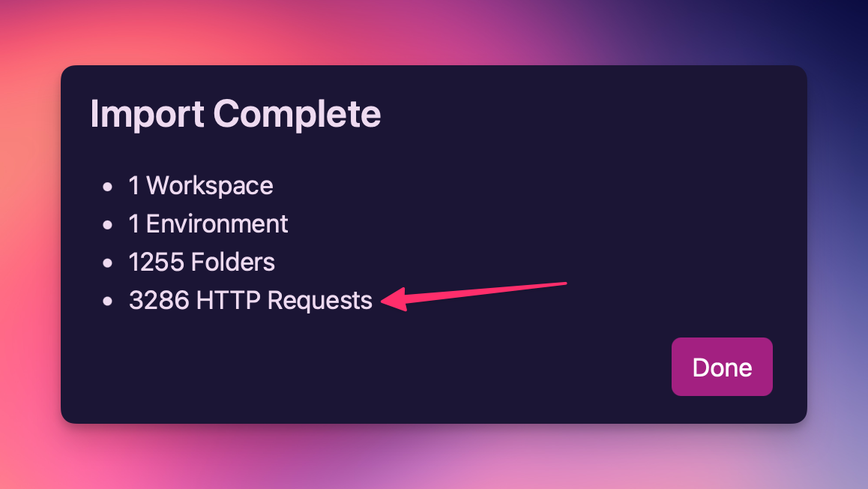Click the tail end of the red arrow
The image size is (868, 489).
pos(562,284)
